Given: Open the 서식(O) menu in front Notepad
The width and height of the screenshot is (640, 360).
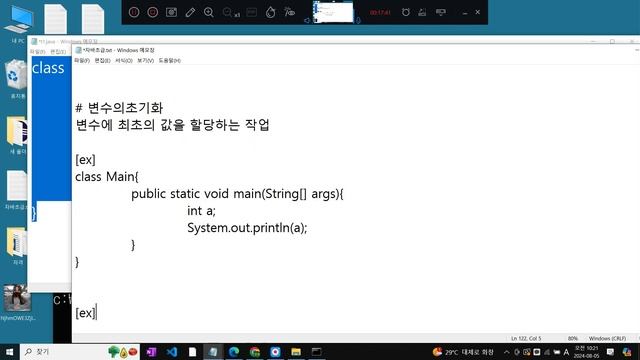Looking at the screenshot, I should [124, 60].
